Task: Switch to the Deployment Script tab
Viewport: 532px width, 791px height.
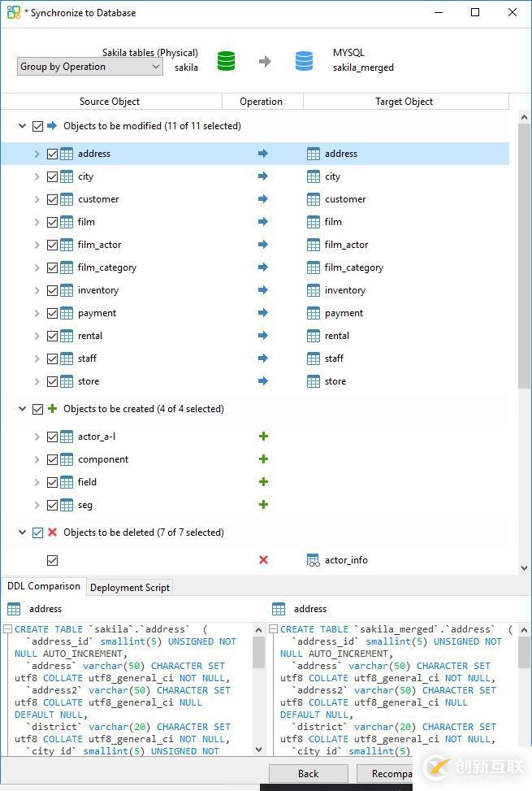Action: 130,588
